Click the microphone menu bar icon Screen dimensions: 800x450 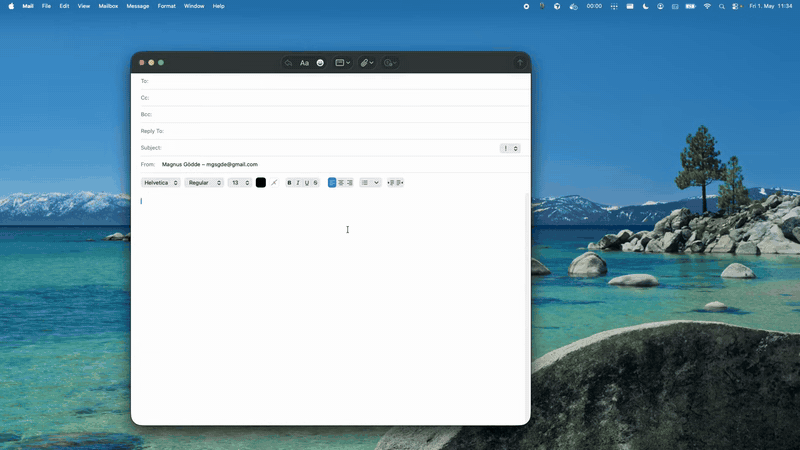click(542, 6)
